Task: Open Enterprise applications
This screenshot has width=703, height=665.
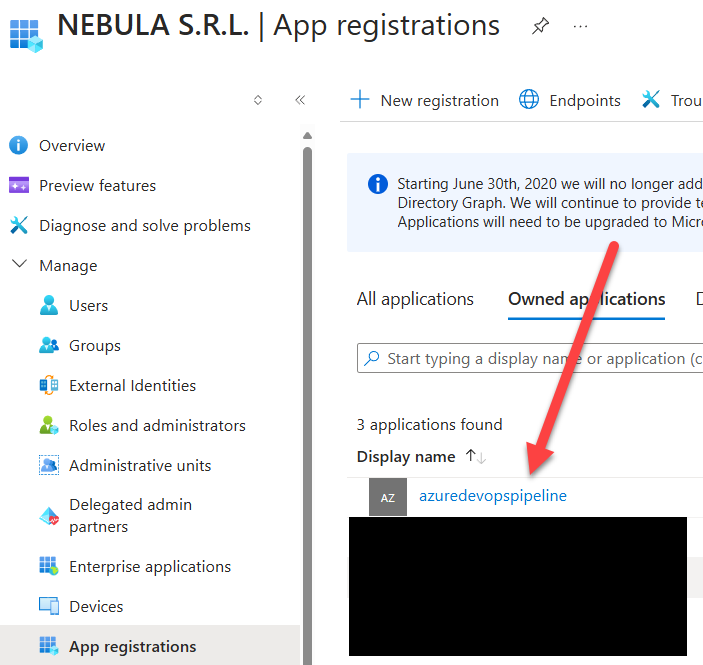Action: point(149,567)
